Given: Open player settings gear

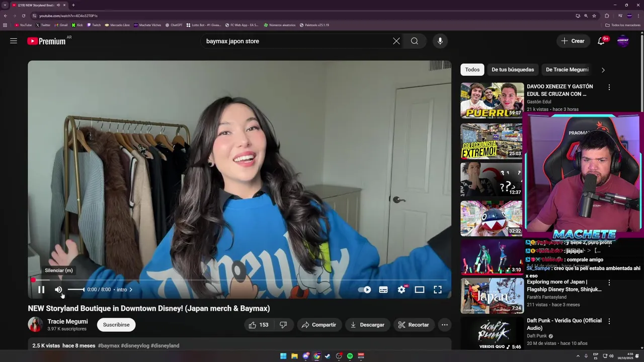Looking at the screenshot, I should click(401, 290).
